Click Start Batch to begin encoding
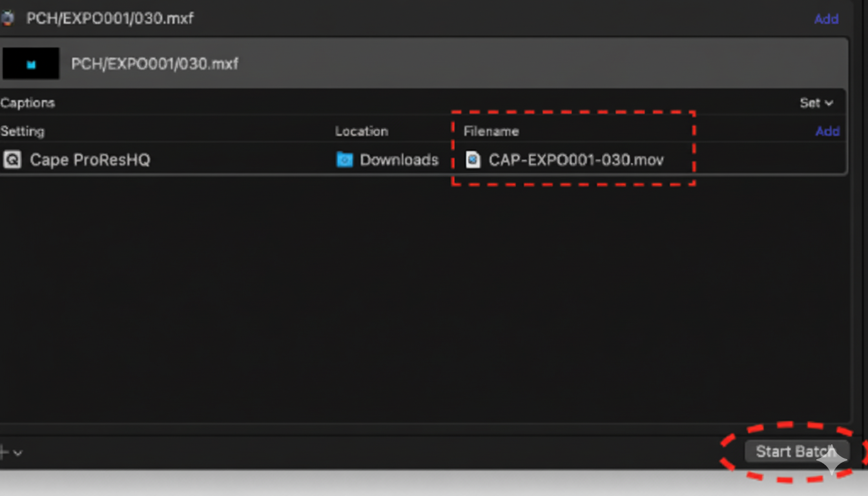The width and height of the screenshot is (868, 496). (x=796, y=451)
